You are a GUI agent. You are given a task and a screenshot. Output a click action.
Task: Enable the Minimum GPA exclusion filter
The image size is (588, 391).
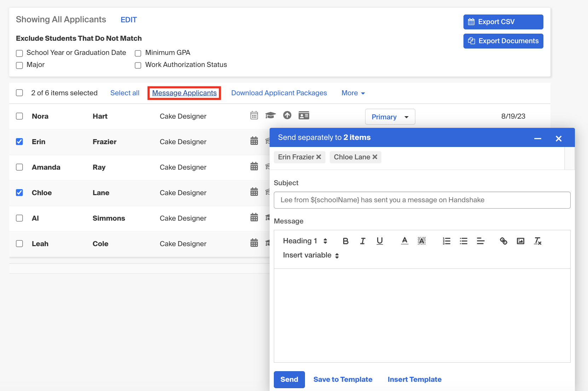click(138, 53)
